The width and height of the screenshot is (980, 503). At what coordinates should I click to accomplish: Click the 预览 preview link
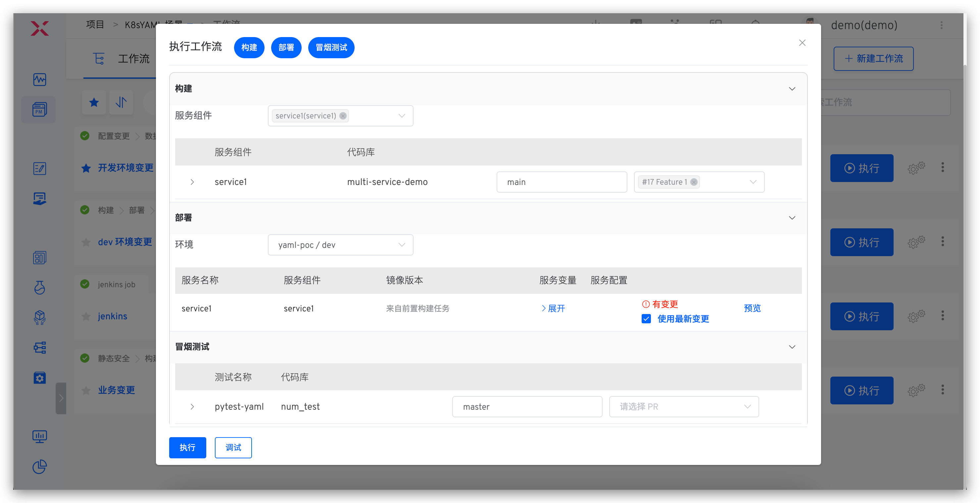752,308
